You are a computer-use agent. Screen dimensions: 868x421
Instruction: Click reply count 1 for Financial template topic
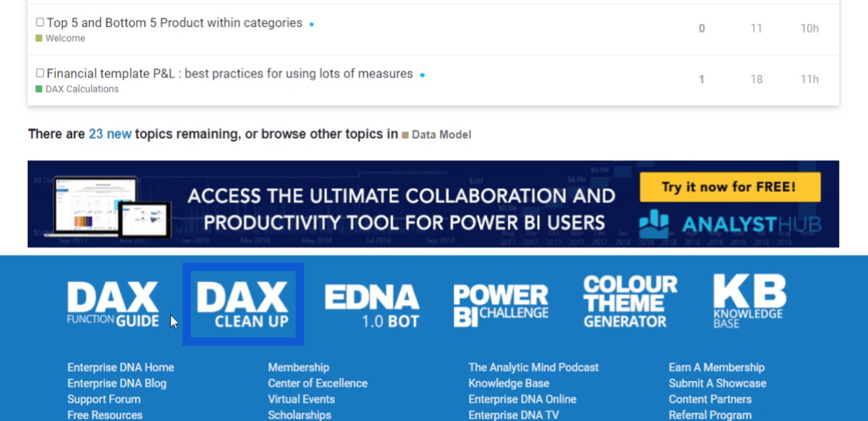click(x=702, y=79)
